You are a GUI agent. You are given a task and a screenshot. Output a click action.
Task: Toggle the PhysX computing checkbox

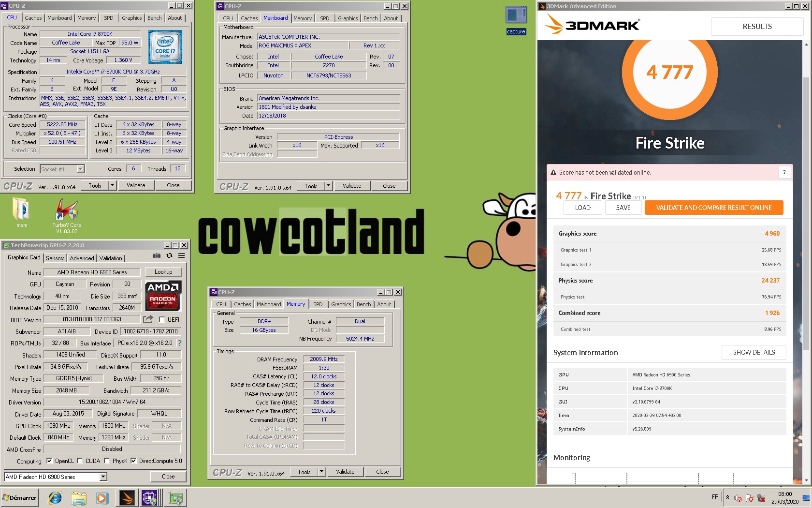click(107, 461)
